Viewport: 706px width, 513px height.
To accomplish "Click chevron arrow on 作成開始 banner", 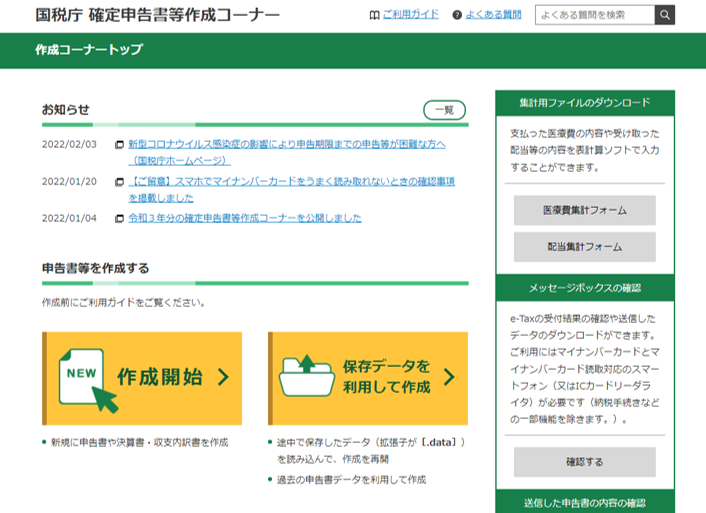I will (x=223, y=377).
